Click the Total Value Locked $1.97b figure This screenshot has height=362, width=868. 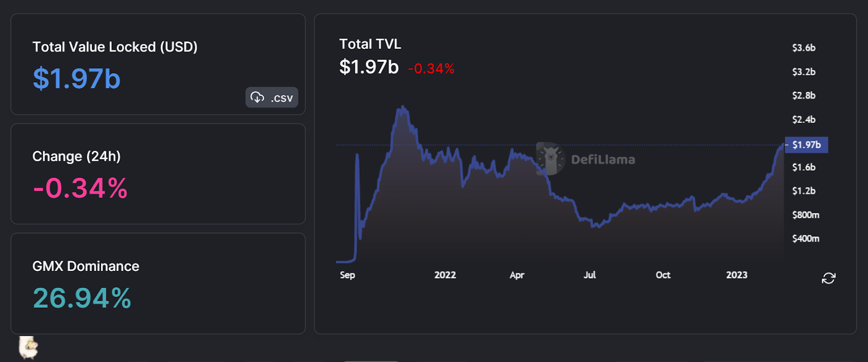coord(76,79)
